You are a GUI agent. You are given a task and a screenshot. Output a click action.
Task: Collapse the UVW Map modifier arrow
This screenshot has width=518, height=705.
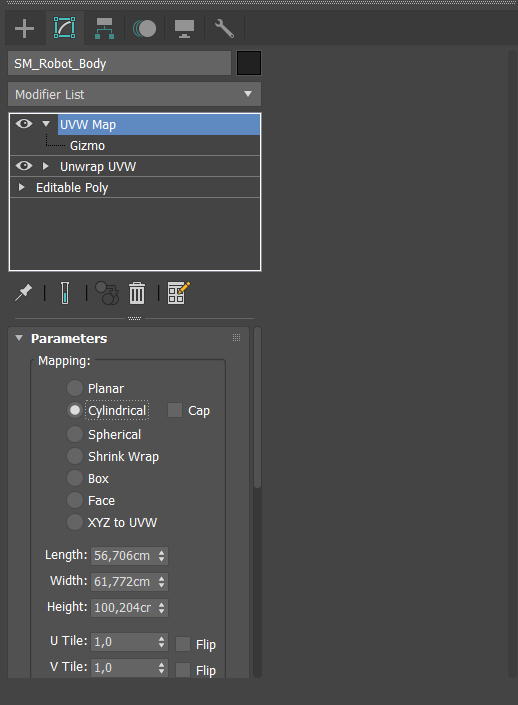pyautogui.click(x=46, y=124)
